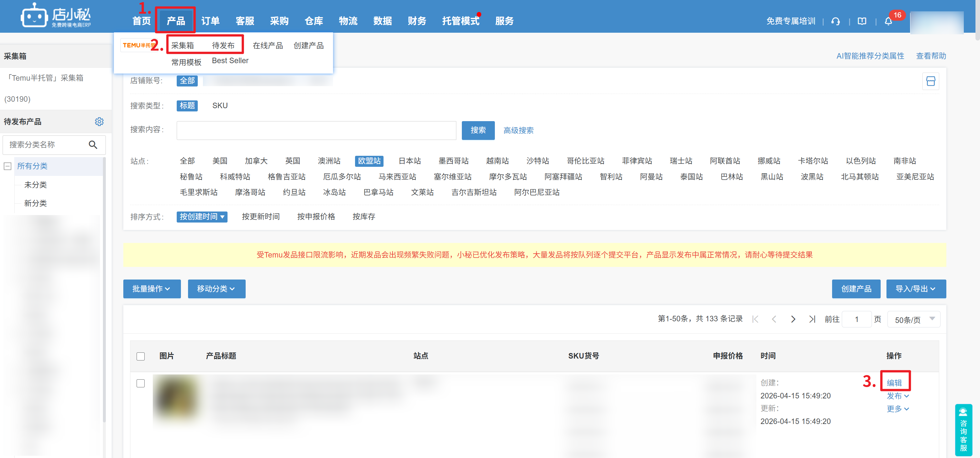Go to next page arrow icon

pos(793,319)
